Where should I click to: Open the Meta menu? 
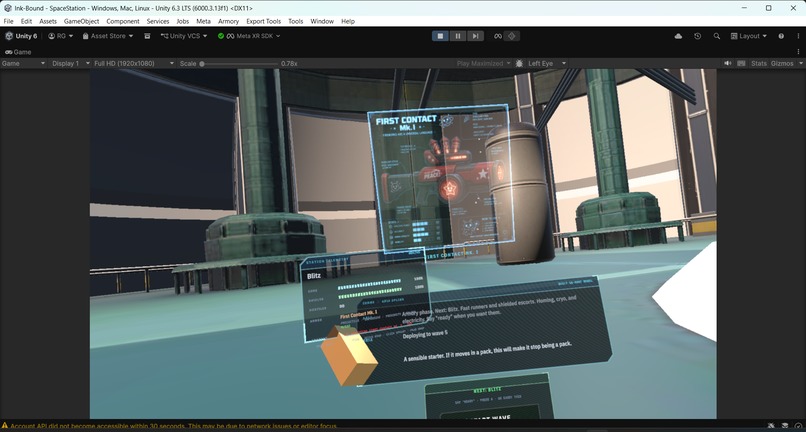[204, 21]
